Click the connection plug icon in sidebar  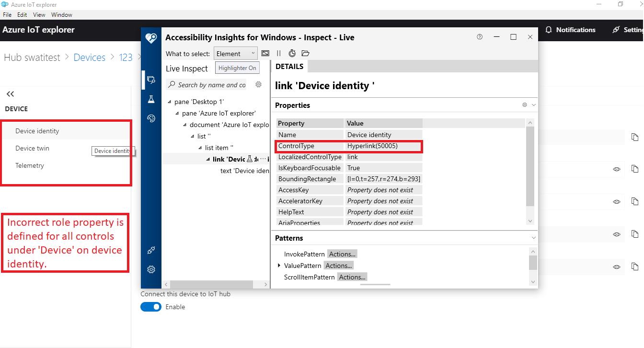pyautogui.click(x=151, y=250)
